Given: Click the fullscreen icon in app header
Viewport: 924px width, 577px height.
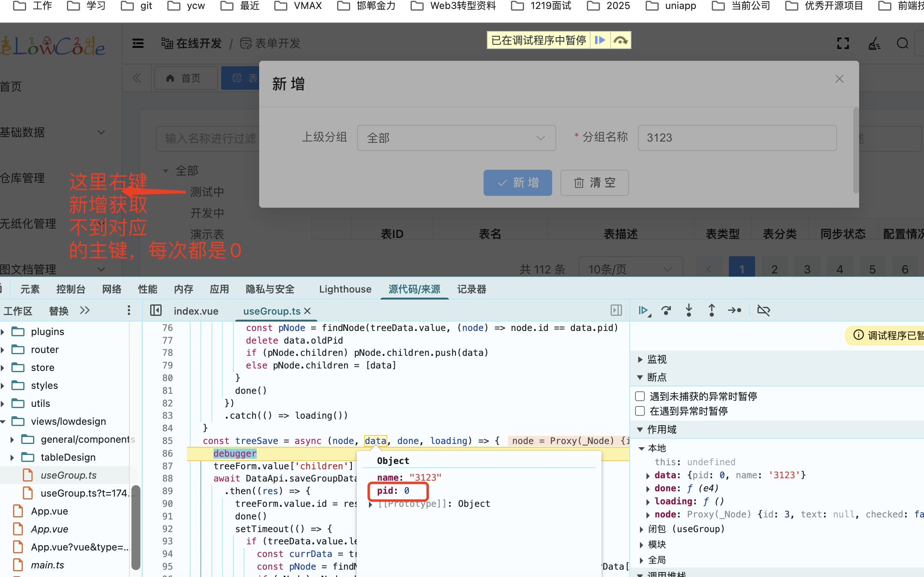Looking at the screenshot, I should [x=843, y=43].
